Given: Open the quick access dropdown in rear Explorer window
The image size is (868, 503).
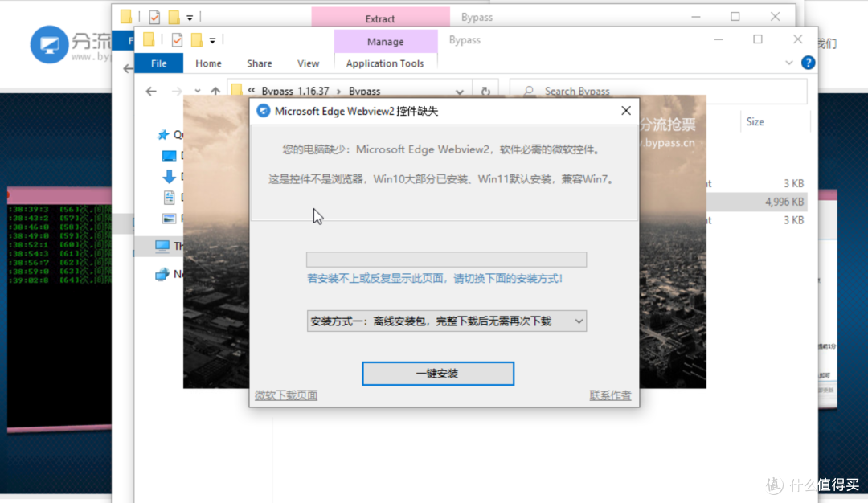Looking at the screenshot, I should 190,18.
